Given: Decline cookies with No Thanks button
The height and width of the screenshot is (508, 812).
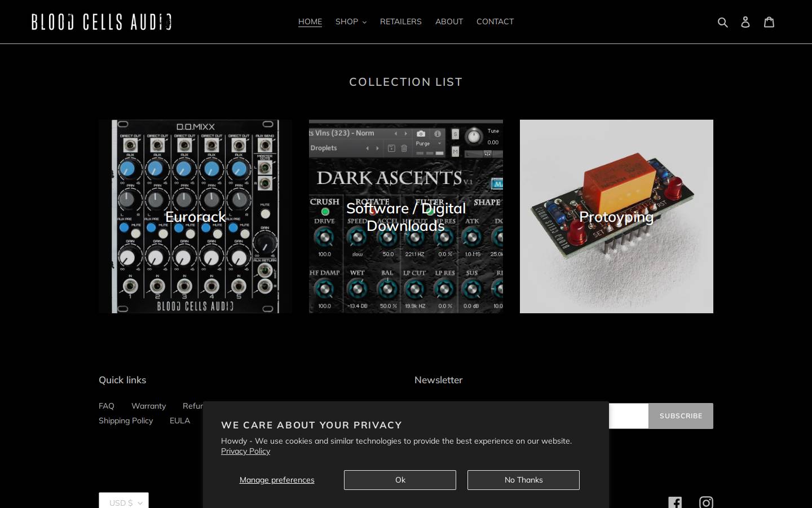Looking at the screenshot, I should (x=523, y=480).
